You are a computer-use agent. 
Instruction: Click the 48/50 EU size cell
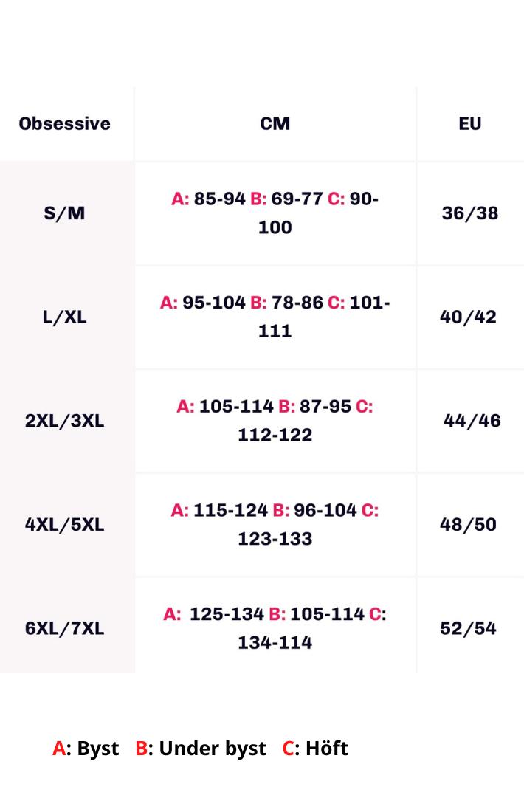click(x=469, y=525)
